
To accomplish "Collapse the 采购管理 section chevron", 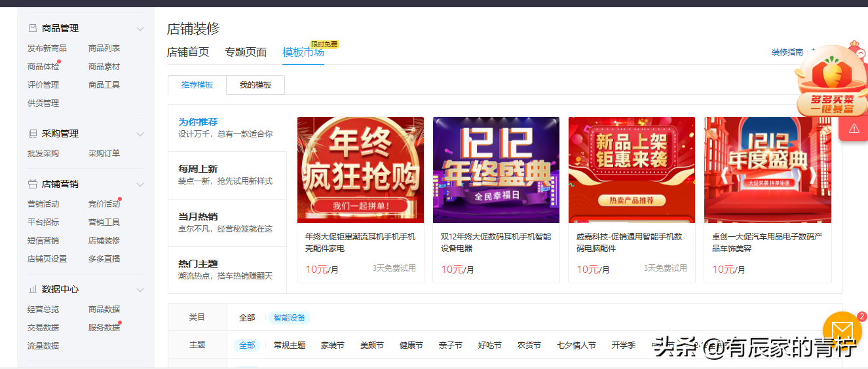I will (x=140, y=134).
